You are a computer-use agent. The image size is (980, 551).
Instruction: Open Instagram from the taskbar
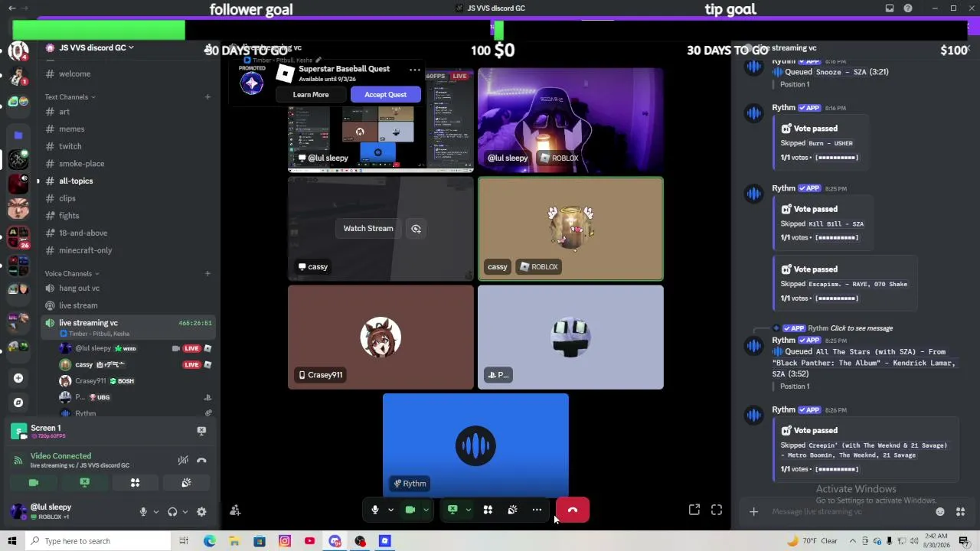click(285, 541)
